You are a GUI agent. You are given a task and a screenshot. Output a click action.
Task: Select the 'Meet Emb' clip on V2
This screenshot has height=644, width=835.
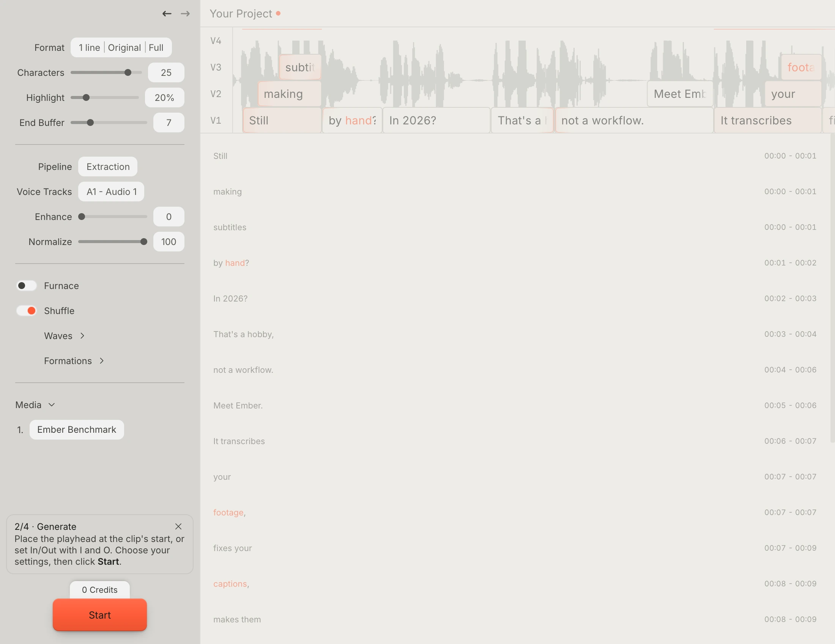(680, 94)
